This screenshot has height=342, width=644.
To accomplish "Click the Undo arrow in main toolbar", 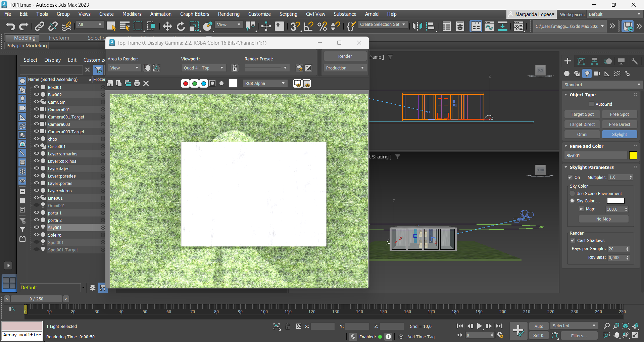I will click(x=10, y=26).
